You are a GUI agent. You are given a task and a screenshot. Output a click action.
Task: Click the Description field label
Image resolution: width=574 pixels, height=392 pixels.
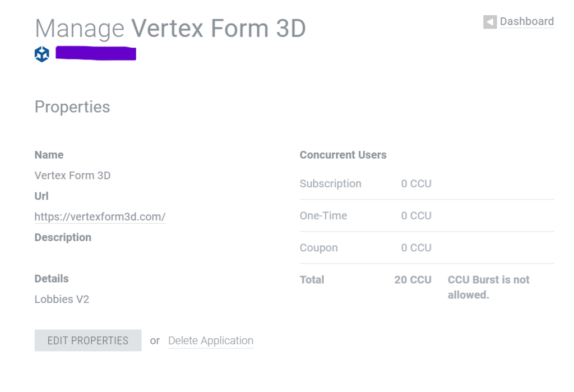click(63, 237)
